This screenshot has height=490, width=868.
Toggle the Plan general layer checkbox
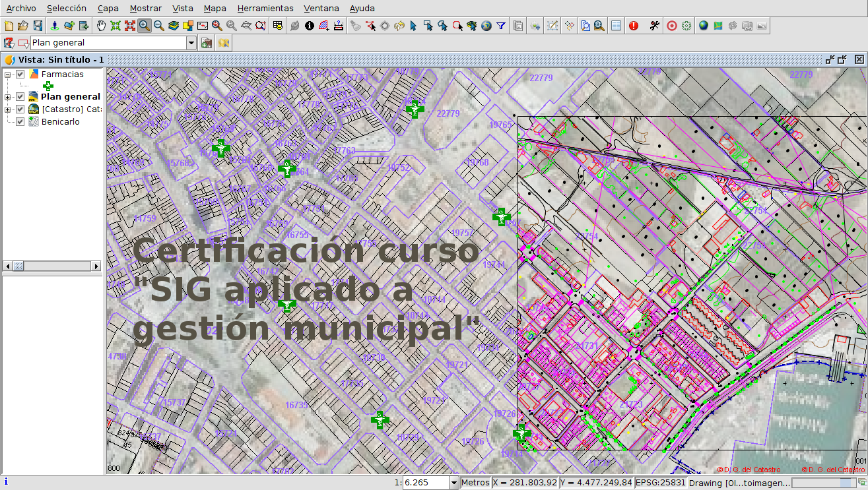pyautogui.click(x=20, y=97)
